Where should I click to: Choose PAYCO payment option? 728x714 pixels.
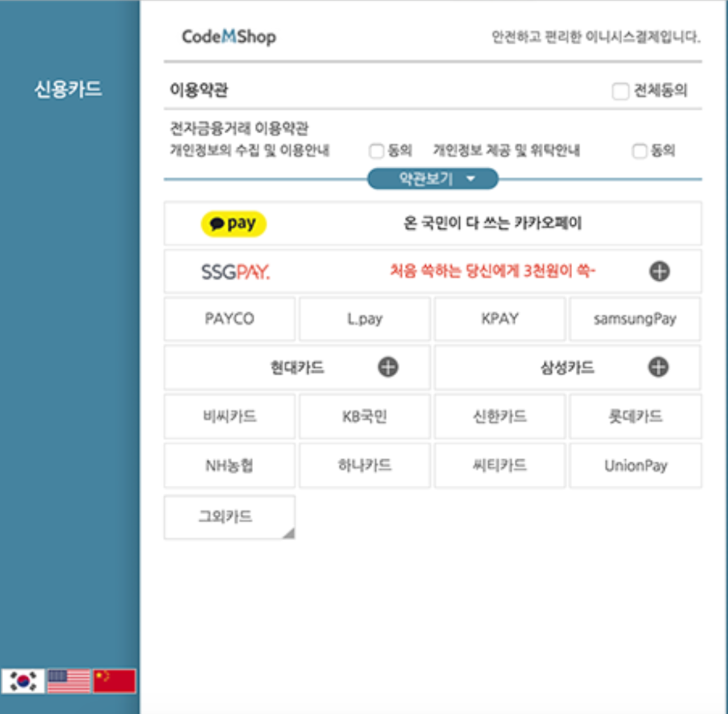coord(230,319)
